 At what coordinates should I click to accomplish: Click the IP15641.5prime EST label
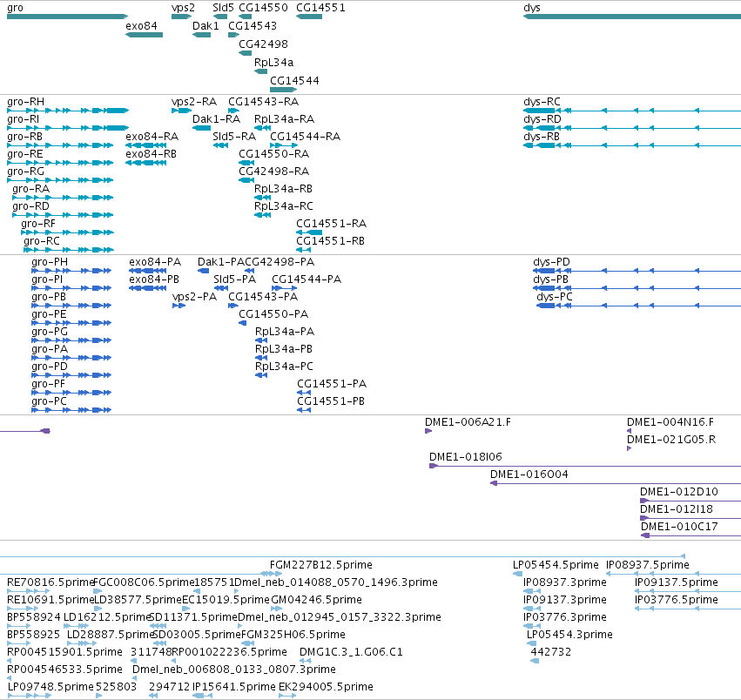point(234,687)
